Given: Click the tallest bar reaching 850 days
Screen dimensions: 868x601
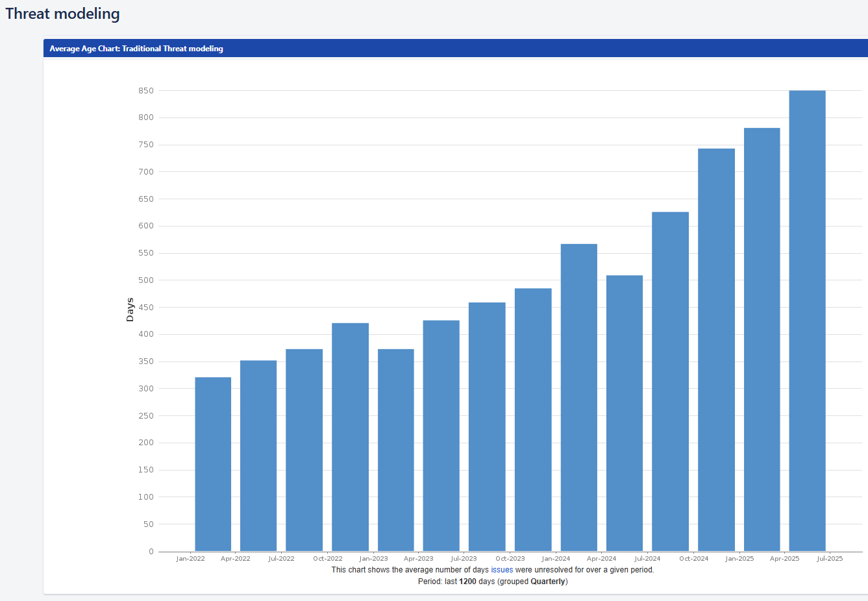Looking at the screenshot, I should (x=807, y=321).
